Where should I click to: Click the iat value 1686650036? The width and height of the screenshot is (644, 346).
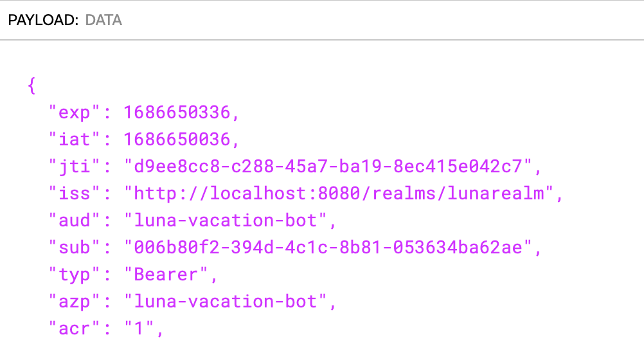[177, 140]
